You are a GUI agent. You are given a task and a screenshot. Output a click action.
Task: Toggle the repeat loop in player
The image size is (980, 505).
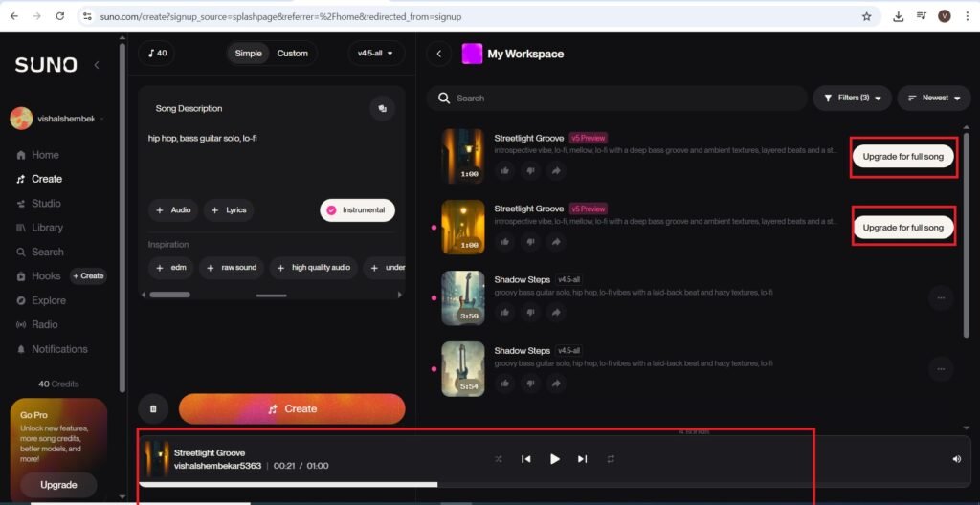click(x=611, y=459)
